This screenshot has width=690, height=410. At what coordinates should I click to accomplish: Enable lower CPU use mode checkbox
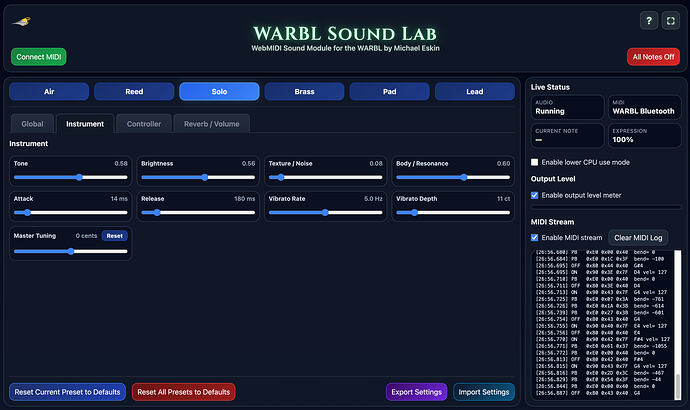coord(534,162)
